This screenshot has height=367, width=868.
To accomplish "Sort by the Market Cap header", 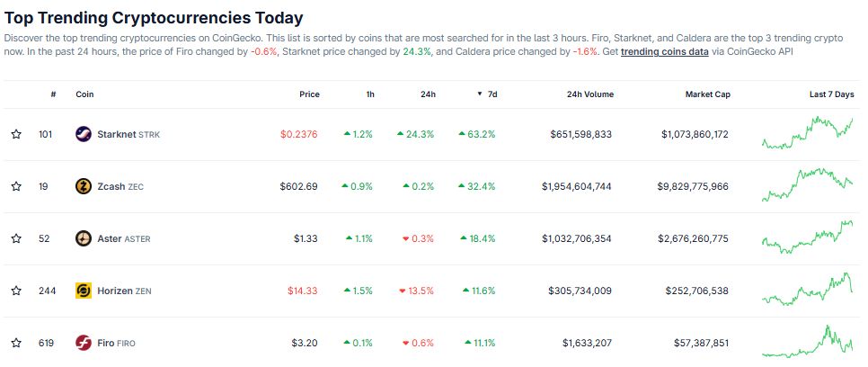I will 708,94.
